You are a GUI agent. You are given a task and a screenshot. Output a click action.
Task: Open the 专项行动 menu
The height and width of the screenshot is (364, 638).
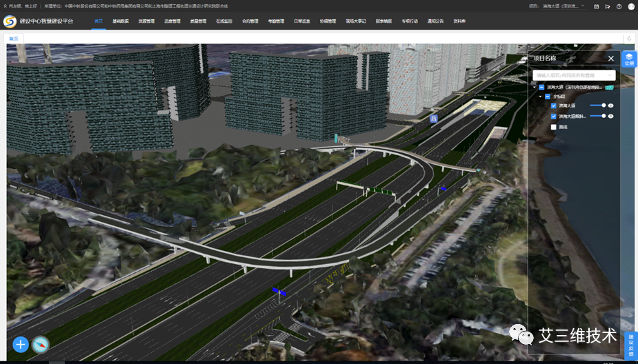pos(409,21)
